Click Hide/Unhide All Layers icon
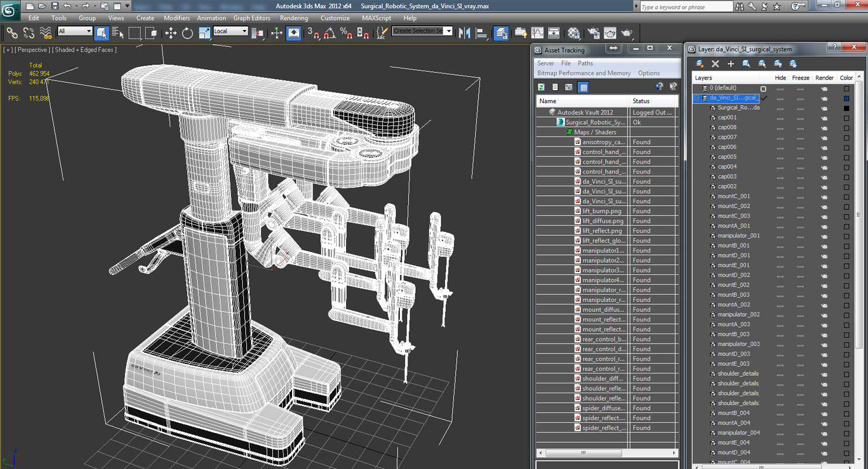 778,63
